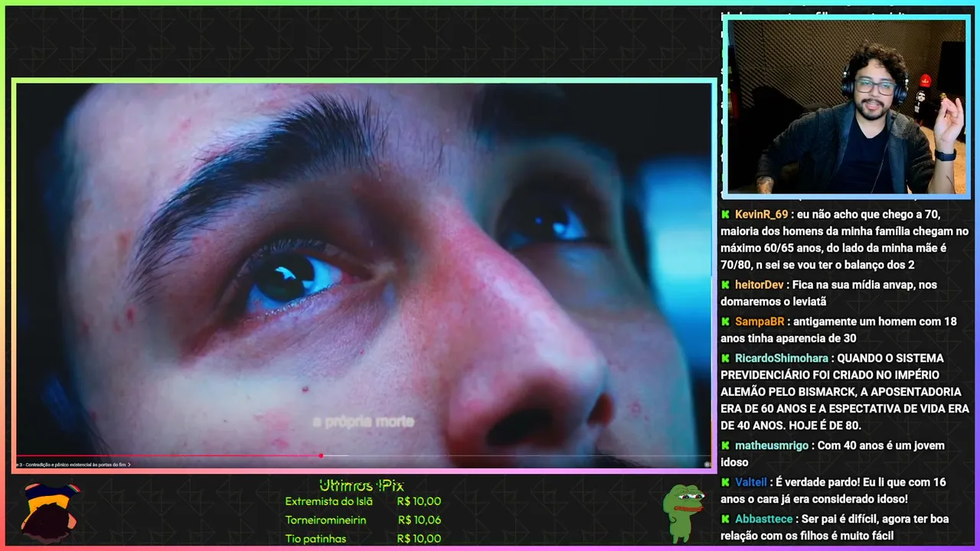Viewport: 980px width, 551px height.
Task: Select the 'Torneiromineirin' Pix donor
Action: (325, 520)
